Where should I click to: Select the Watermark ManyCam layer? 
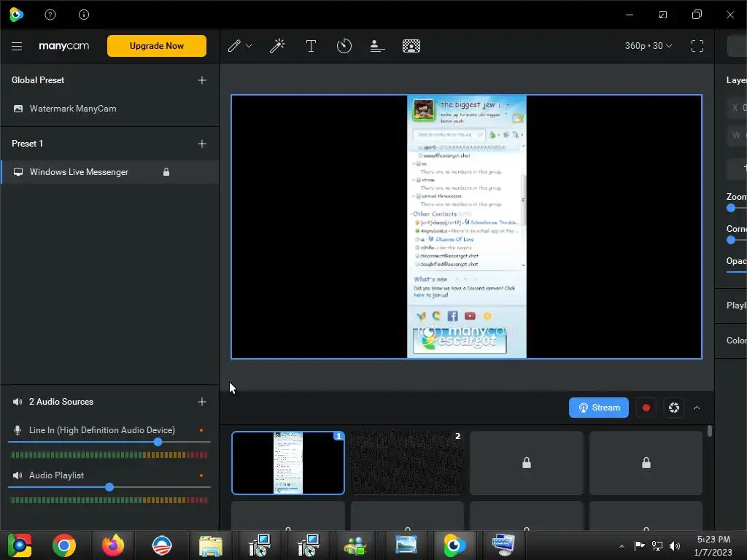[109, 109]
